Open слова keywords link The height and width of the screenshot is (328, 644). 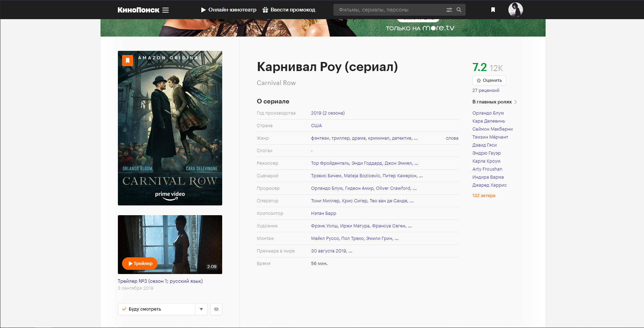[452, 138]
